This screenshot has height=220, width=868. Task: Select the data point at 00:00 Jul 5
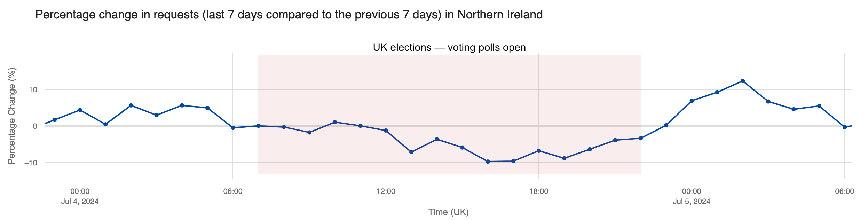692,101
